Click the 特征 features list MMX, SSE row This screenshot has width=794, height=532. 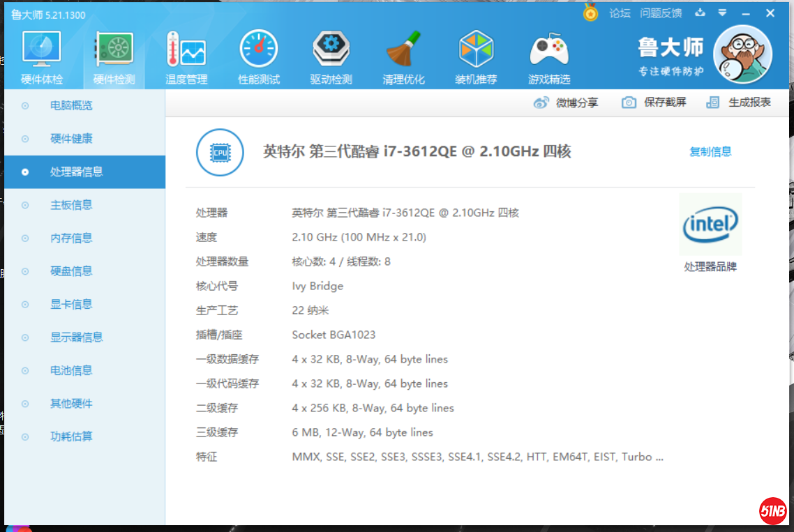click(477, 457)
